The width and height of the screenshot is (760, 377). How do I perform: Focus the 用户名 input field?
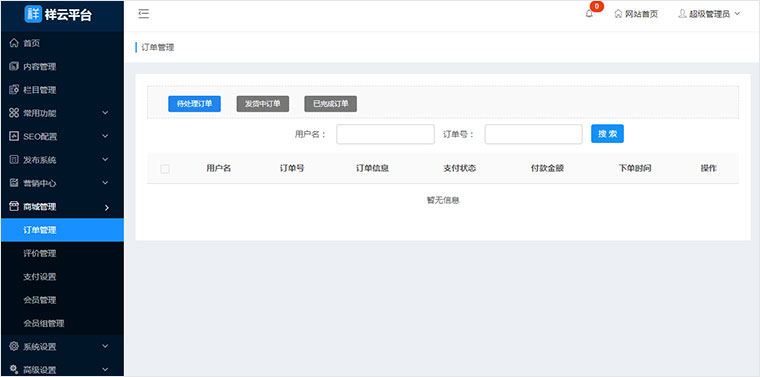click(x=385, y=134)
